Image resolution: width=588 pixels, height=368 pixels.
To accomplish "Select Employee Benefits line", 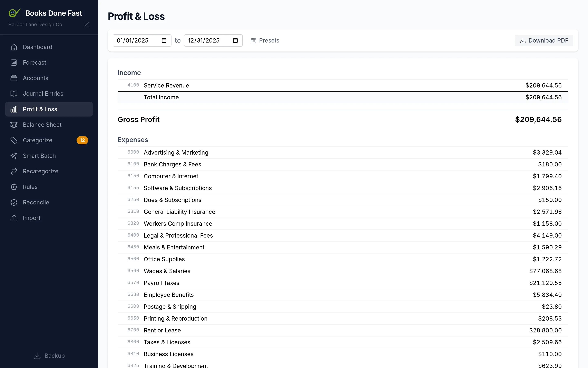I will point(343,295).
